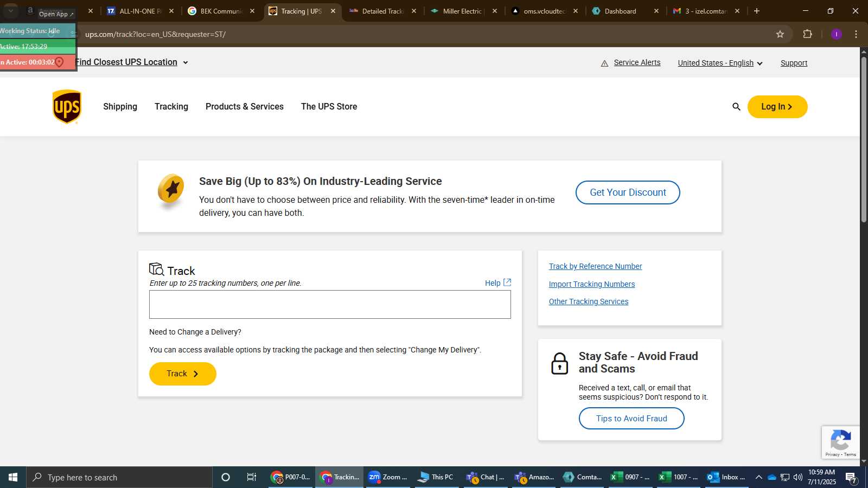868x488 pixels.
Task: Open Import Tracking Numbers link
Action: coord(592,284)
